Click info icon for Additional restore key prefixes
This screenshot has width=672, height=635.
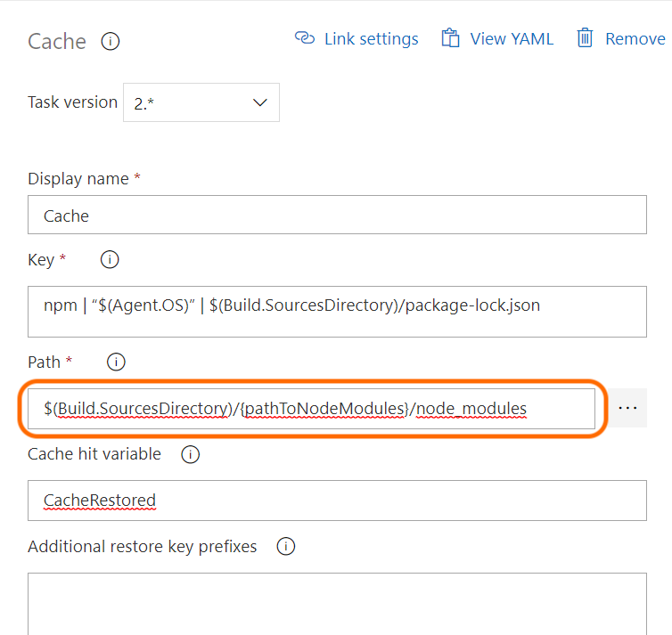(x=285, y=547)
